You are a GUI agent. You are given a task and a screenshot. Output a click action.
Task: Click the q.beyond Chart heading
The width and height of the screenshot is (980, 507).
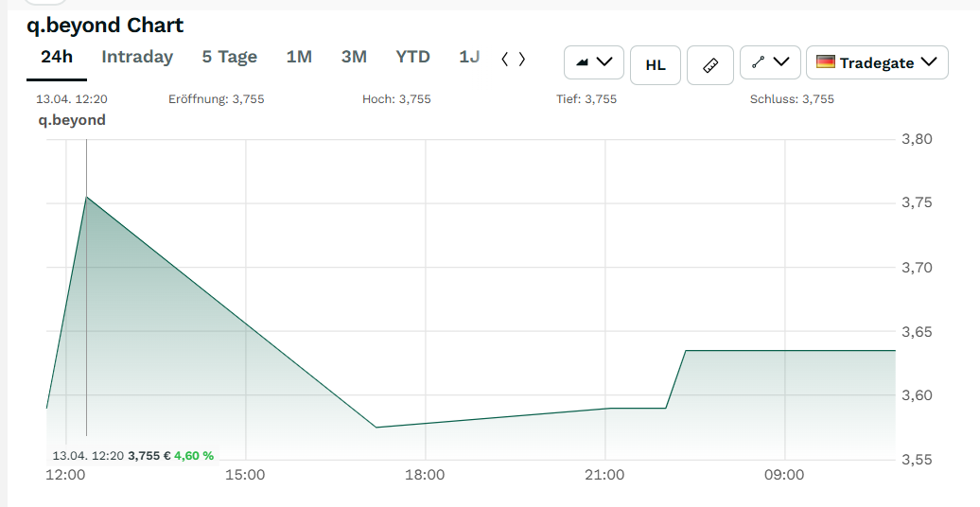point(105,26)
